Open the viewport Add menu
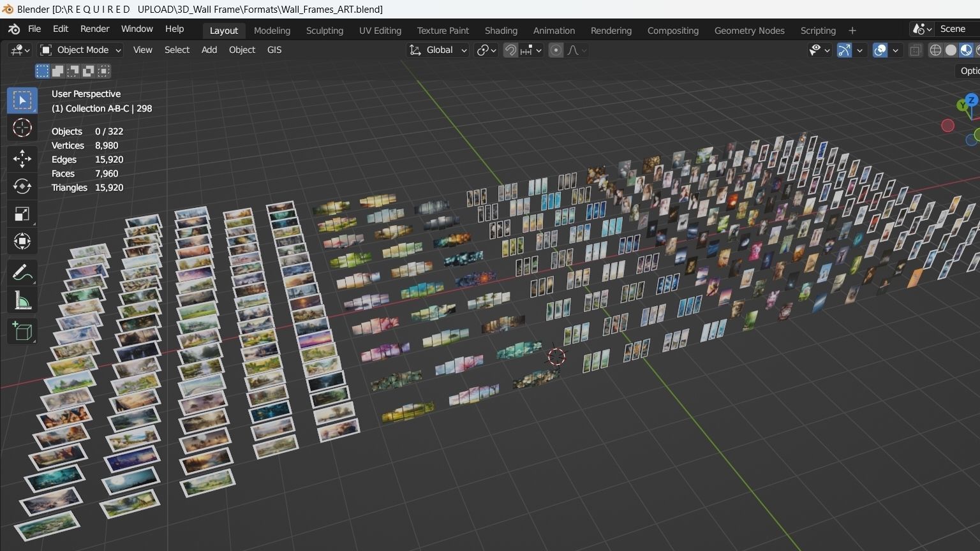 click(x=209, y=50)
